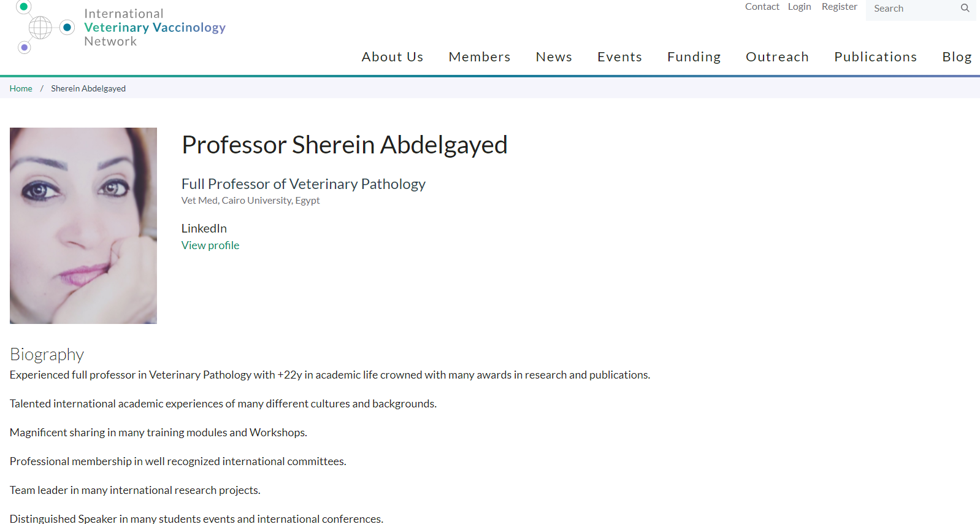980x524 pixels.
Task: Open the Outreach menu
Action: [777, 57]
